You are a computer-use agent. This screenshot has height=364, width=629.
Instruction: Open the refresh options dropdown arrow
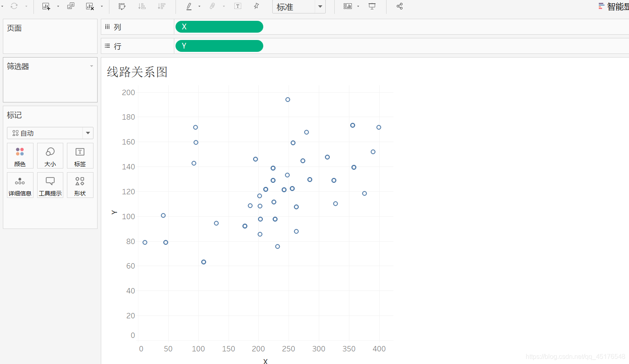[x=26, y=6]
